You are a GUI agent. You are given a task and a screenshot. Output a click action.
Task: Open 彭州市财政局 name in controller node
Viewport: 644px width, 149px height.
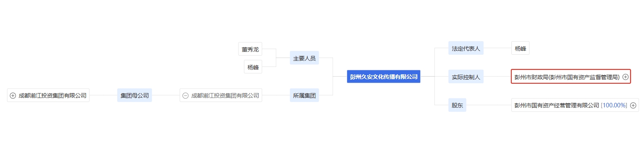click(531, 77)
